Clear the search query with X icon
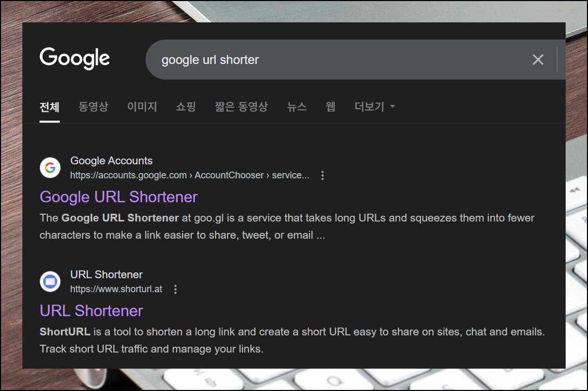Screen dimensions: 588x391 pyautogui.click(x=538, y=60)
